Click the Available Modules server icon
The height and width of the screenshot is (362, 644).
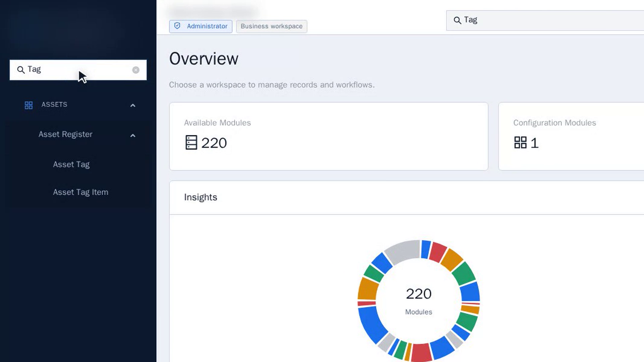[x=191, y=142]
